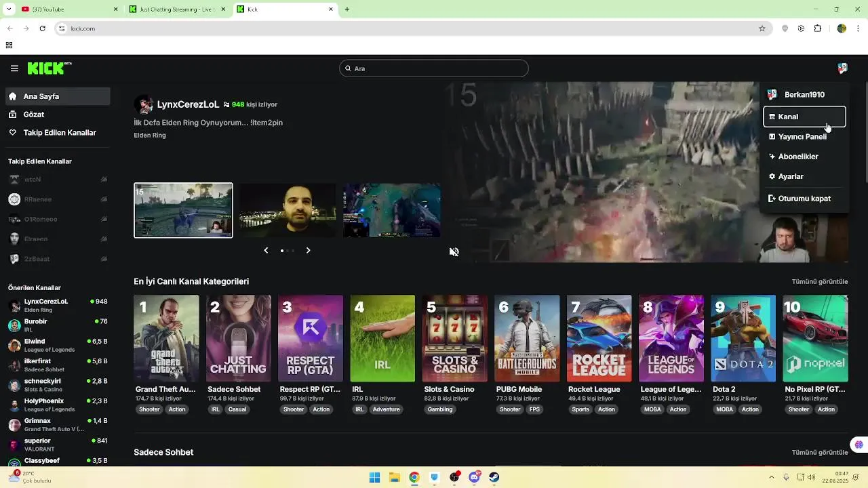868x488 pixels.
Task: Open the Slots & Casino category card
Action: click(x=454, y=338)
